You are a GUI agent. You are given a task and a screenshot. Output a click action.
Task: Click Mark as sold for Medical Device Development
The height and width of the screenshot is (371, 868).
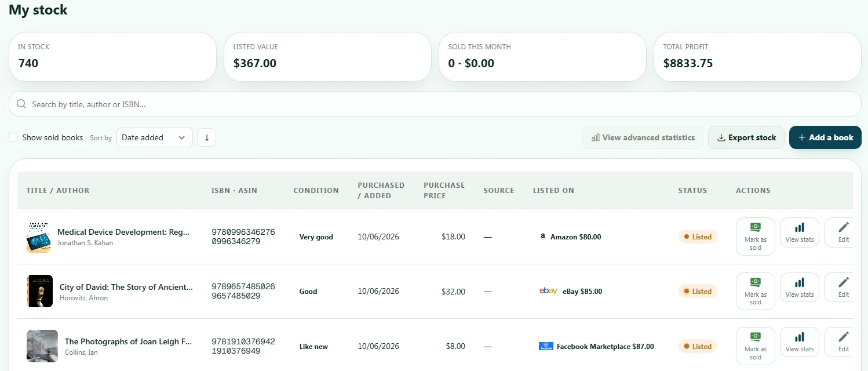click(756, 237)
